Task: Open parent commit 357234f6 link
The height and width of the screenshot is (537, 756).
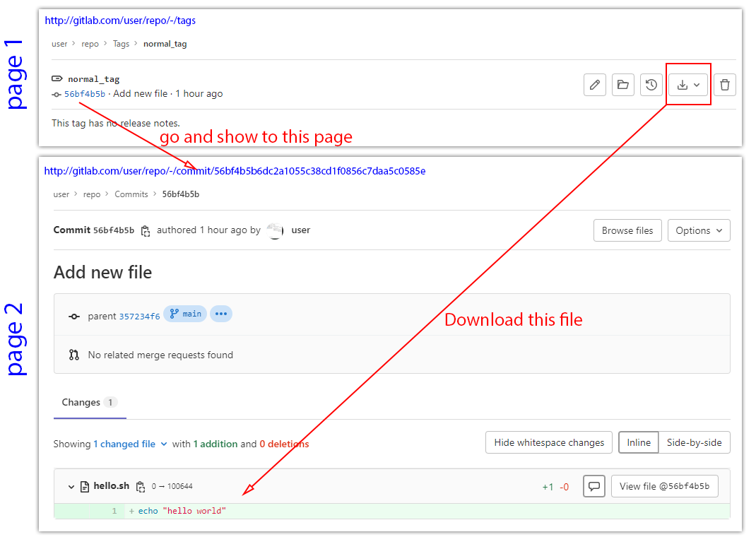Action: click(x=139, y=316)
